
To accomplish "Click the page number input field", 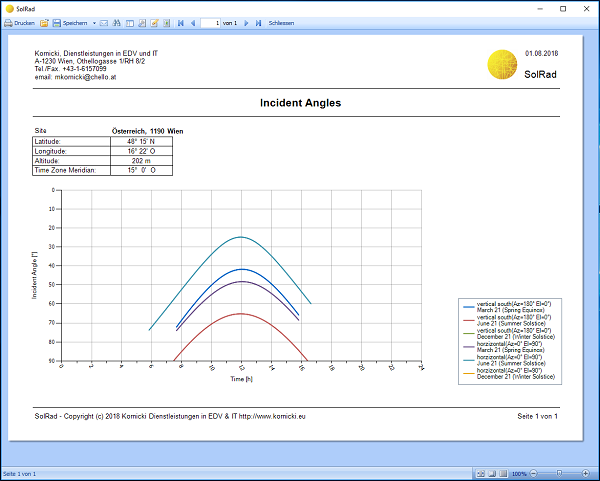I will tap(209, 22).
